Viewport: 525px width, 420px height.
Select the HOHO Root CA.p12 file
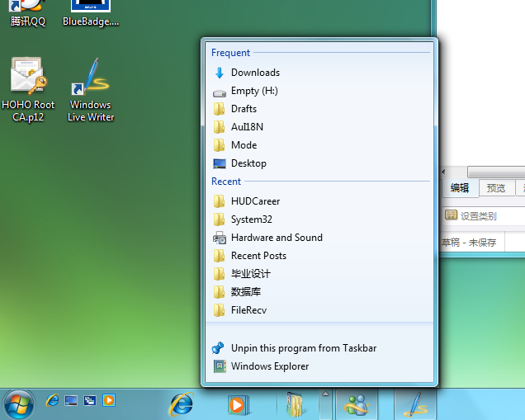(28, 90)
